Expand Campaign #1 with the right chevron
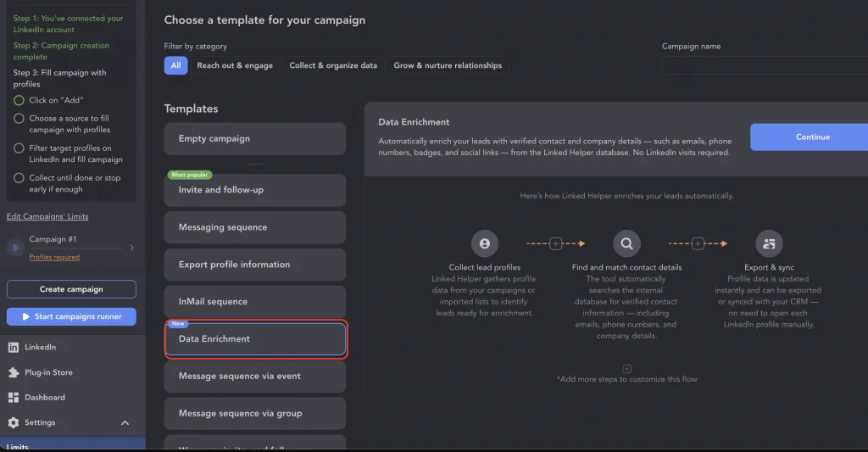This screenshot has width=868, height=452. click(131, 248)
